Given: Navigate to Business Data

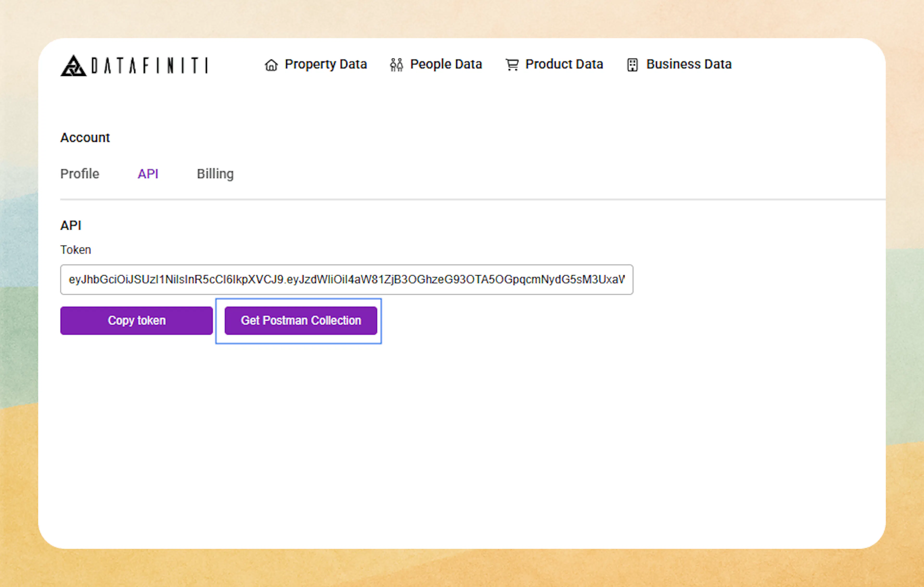Looking at the screenshot, I should click(688, 64).
